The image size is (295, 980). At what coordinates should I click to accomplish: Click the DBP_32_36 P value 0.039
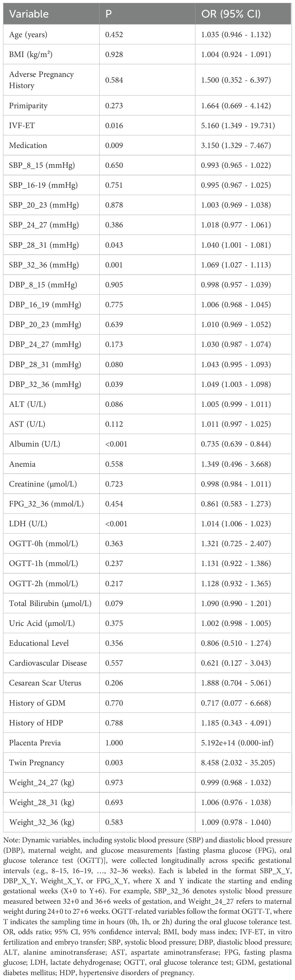click(x=114, y=384)
